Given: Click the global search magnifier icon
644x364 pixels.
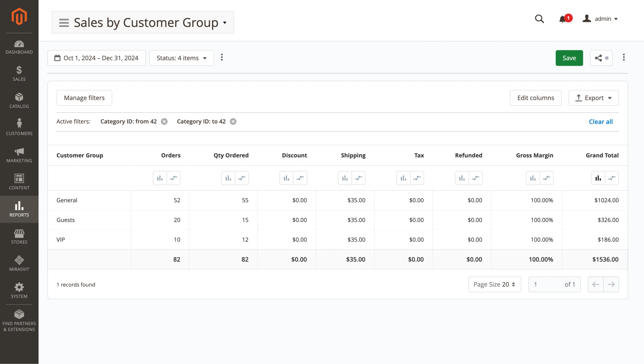Looking at the screenshot, I should (539, 19).
